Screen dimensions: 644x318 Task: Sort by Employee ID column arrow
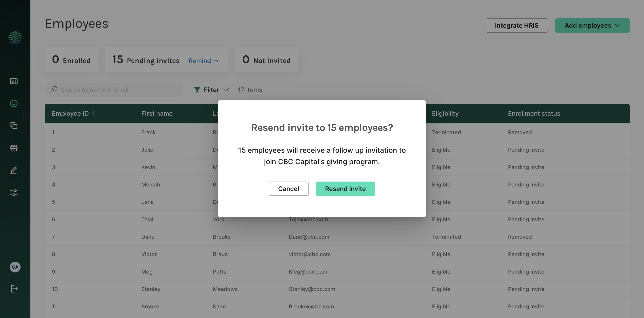(94, 114)
